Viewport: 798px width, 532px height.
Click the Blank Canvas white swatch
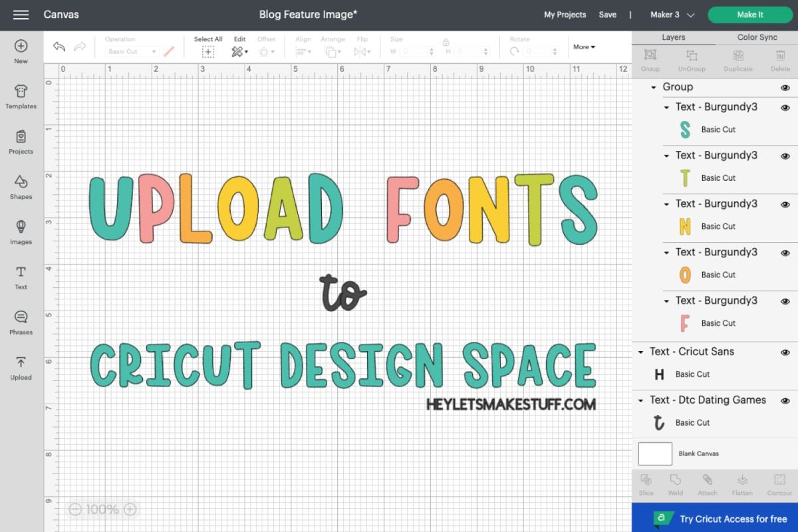click(x=655, y=454)
